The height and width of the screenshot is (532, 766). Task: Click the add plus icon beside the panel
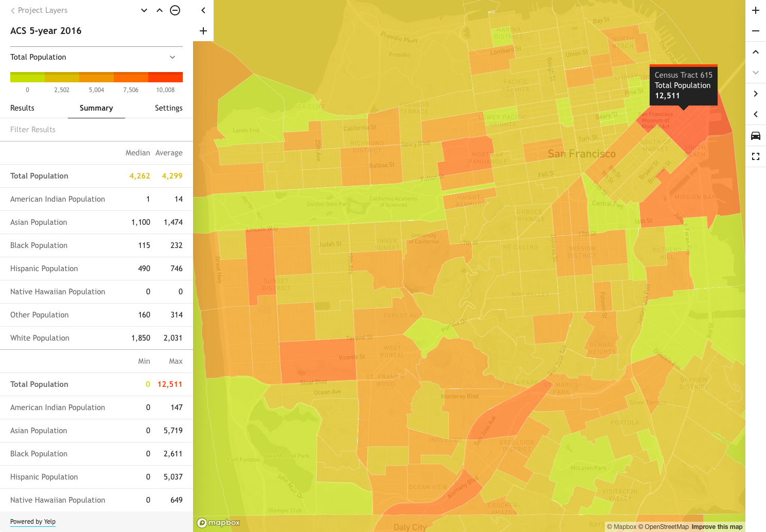(x=203, y=31)
